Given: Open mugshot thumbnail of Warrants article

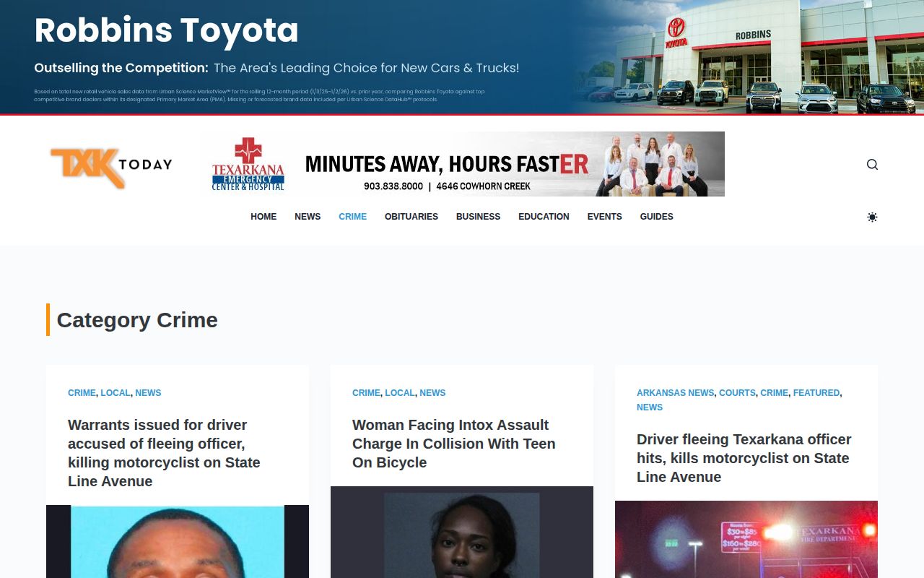Looking at the screenshot, I should pyautogui.click(x=178, y=541).
